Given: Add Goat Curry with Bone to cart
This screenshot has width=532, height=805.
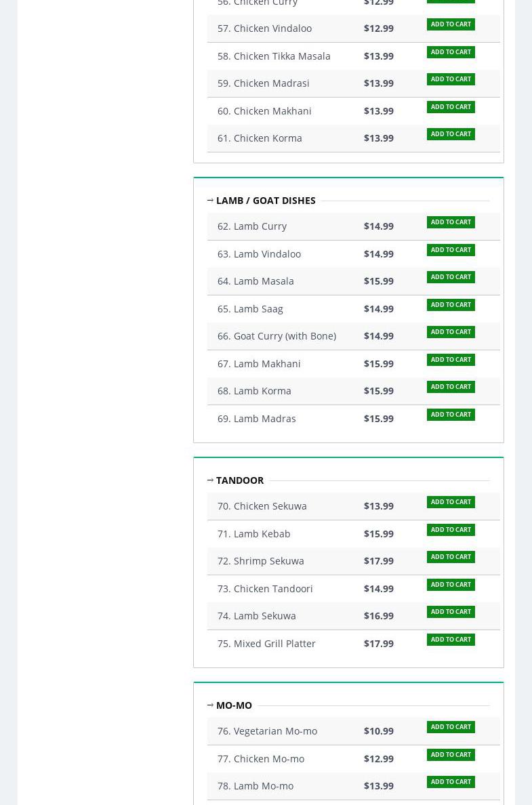Looking at the screenshot, I should click(451, 332).
